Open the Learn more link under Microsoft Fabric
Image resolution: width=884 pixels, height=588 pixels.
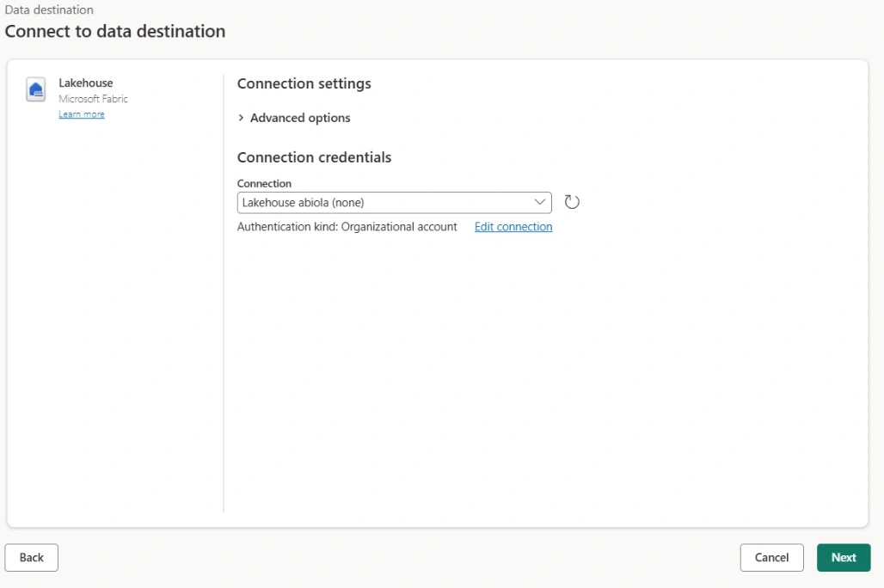click(x=82, y=113)
